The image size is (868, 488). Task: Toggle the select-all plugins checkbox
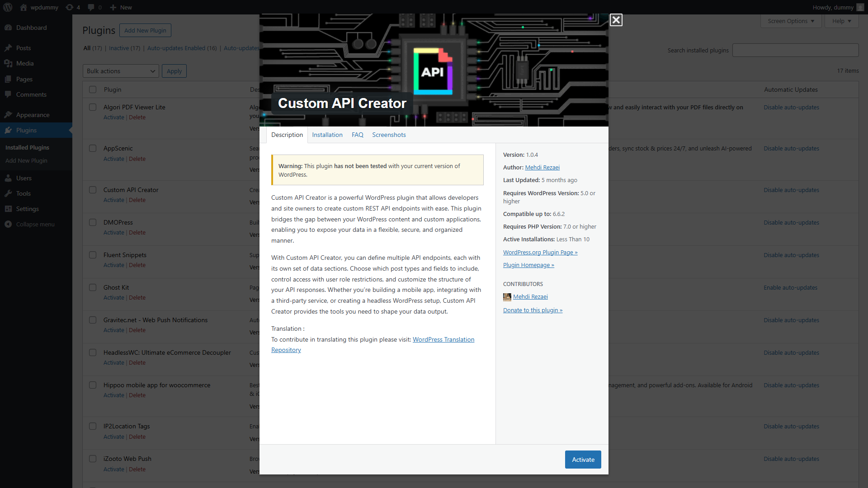(x=93, y=89)
